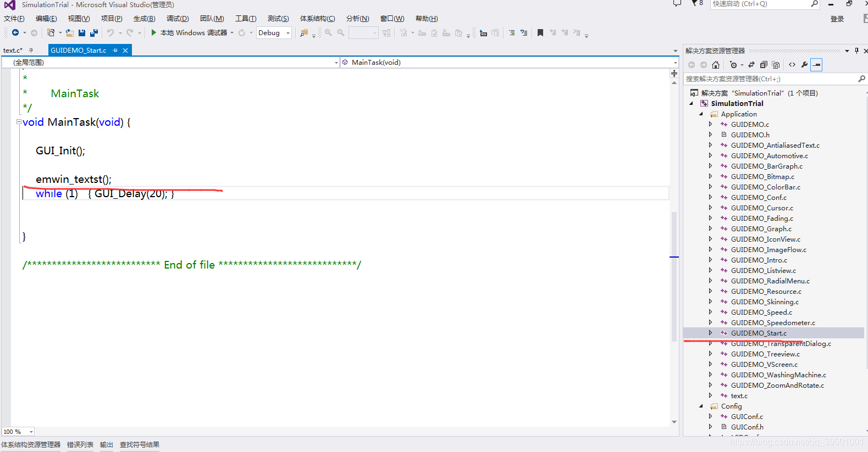This screenshot has width=868, height=452.
Task: Collapse the SimulationTrial project node
Action: pos(691,103)
